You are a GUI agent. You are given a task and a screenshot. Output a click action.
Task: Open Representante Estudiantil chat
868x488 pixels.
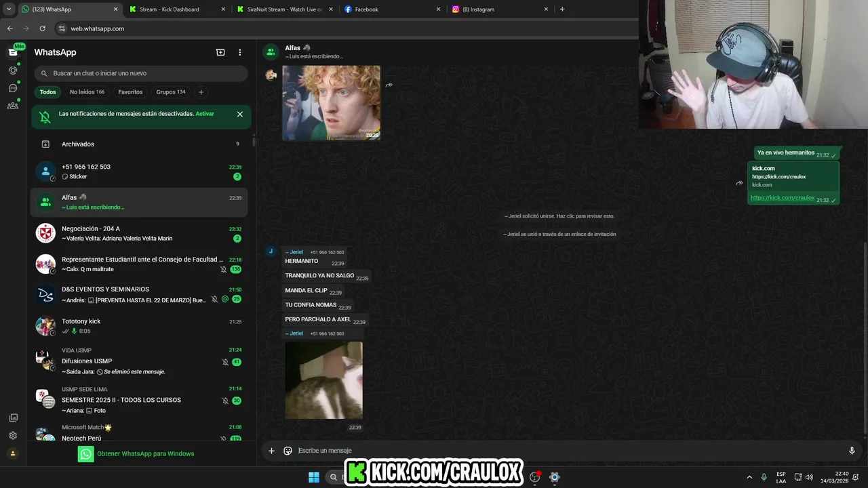139,264
